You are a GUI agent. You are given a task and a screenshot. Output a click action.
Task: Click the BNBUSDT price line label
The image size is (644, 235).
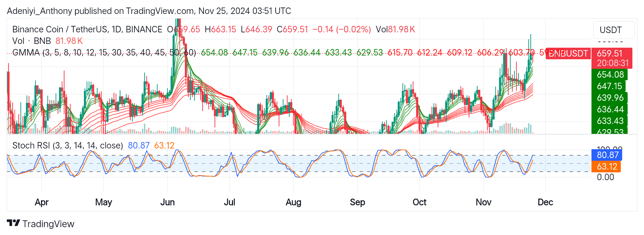click(x=568, y=53)
